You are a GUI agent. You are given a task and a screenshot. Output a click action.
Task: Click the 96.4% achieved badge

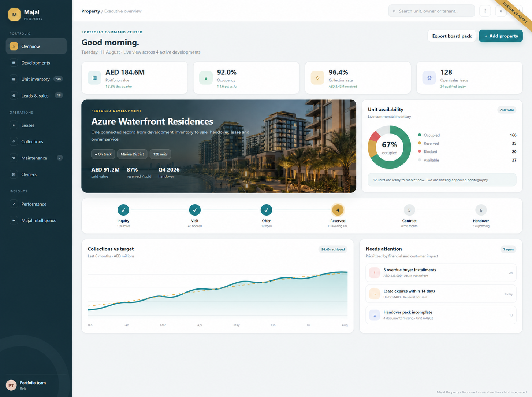333,249
